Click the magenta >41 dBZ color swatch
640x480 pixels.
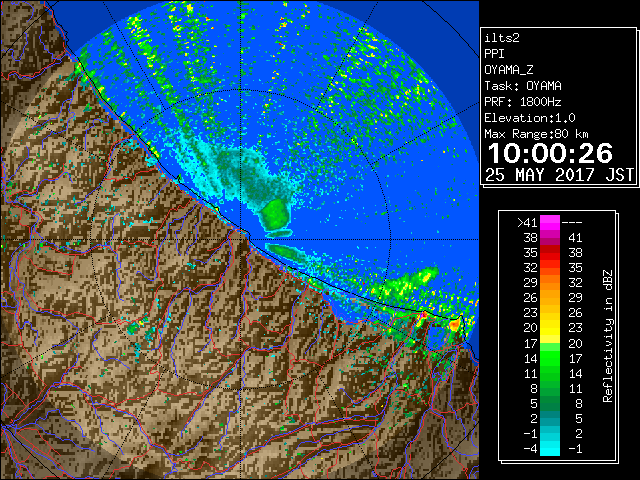(549, 222)
